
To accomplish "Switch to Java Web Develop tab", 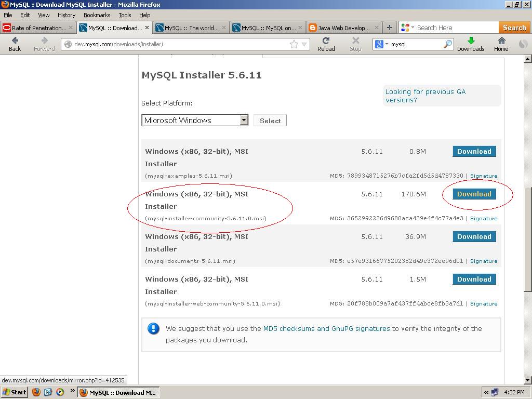I will pyautogui.click(x=344, y=28).
